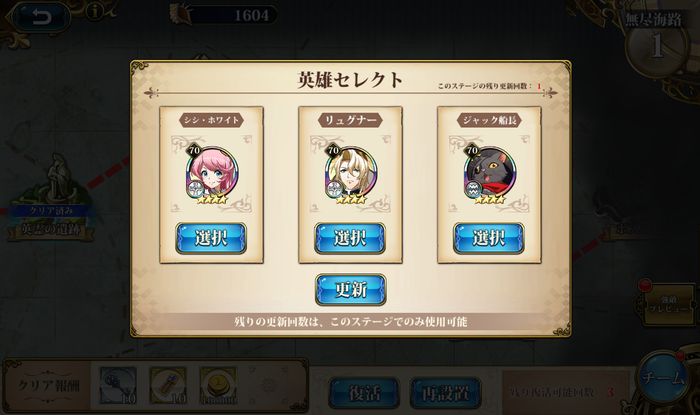Click the 復活 revive button
The width and height of the screenshot is (700, 415).
[364, 393]
